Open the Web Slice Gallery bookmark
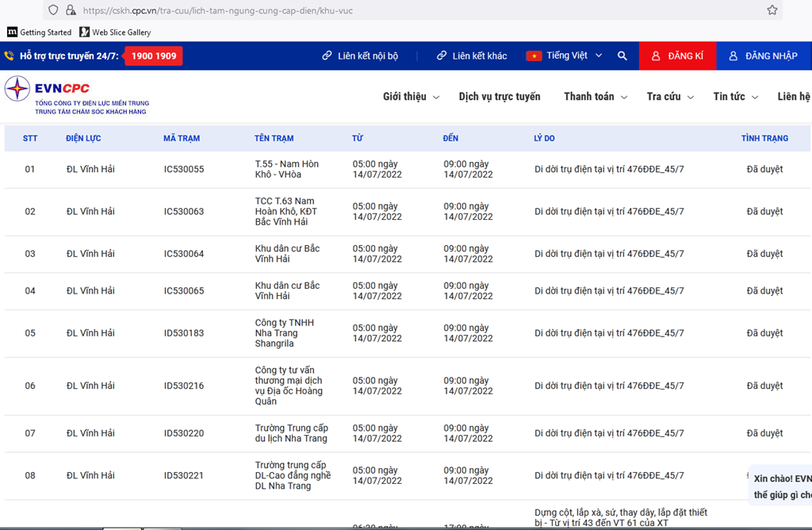This screenshot has height=530, width=812. tap(115, 33)
